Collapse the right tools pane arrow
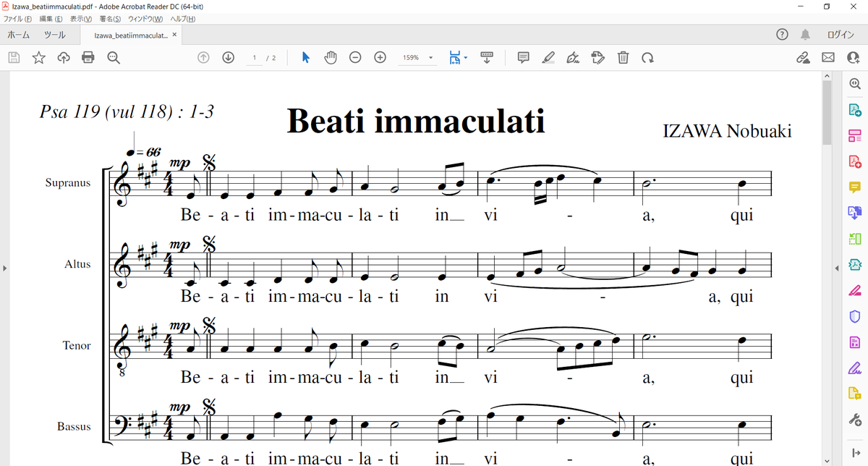The width and height of the screenshot is (868, 466). pos(837,268)
